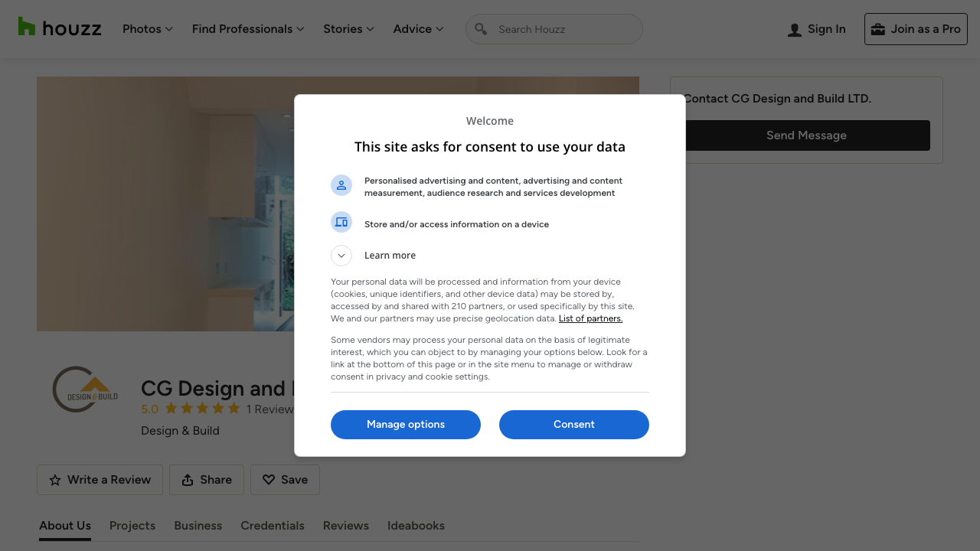Click the Houzz logo icon

click(27, 27)
